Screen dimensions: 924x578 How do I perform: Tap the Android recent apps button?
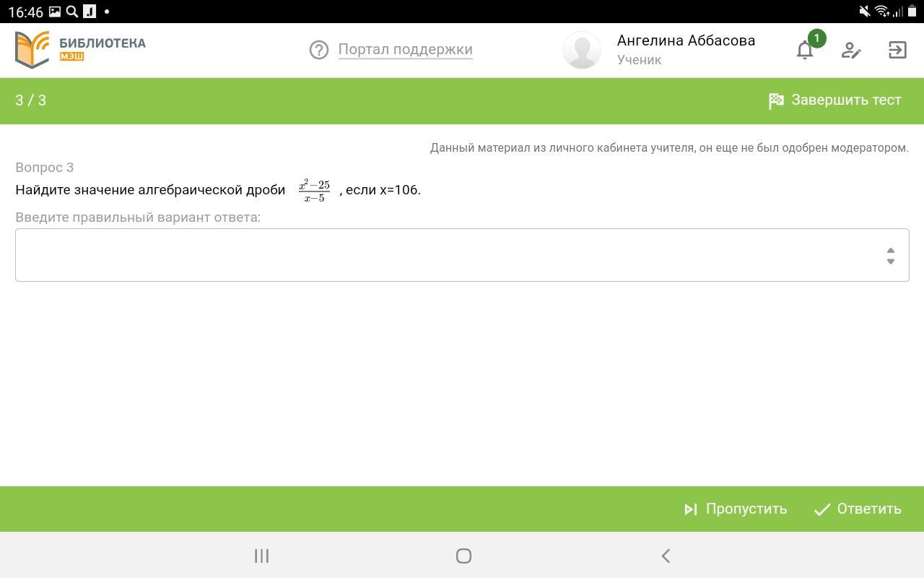pyautogui.click(x=261, y=556)
